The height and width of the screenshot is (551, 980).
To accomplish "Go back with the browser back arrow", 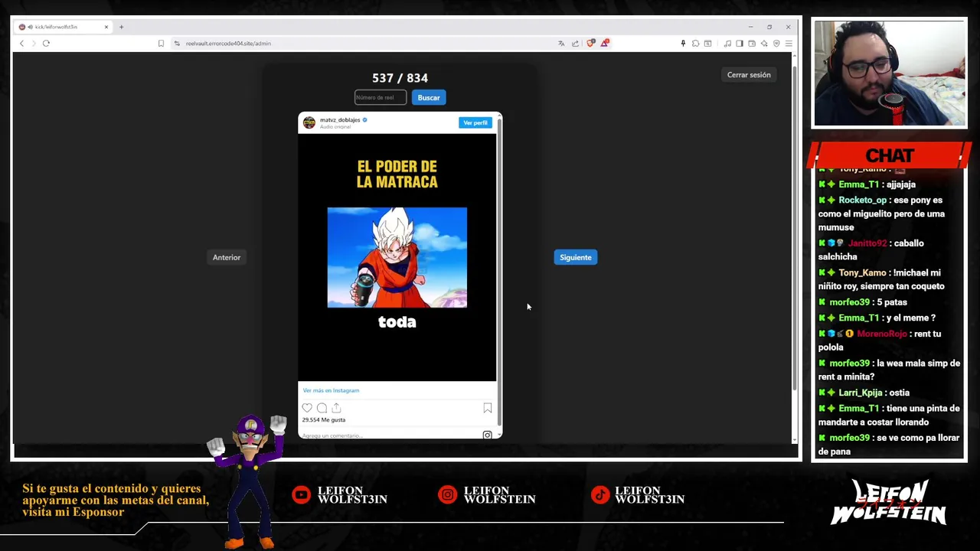I will [x=21, y=44].
